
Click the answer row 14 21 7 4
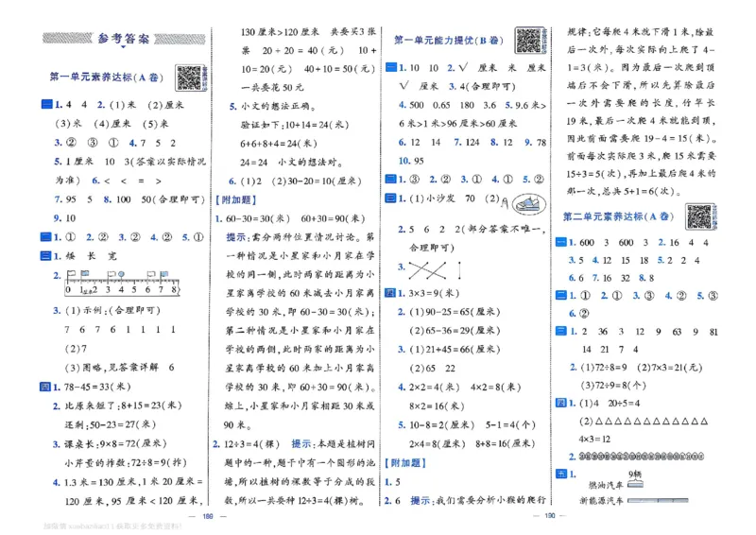coord(610,350)
